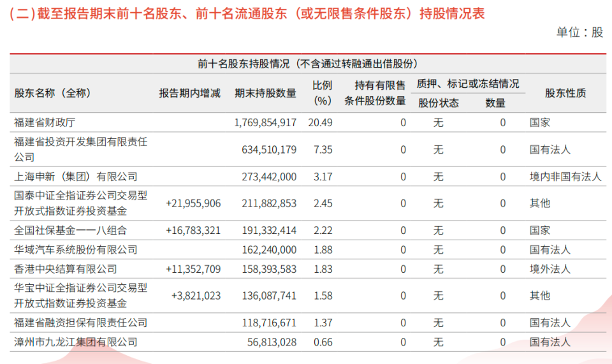Click the '股份状态' sub-header
The width and height of the screenshot is (612, 364).
pos(439,103)
